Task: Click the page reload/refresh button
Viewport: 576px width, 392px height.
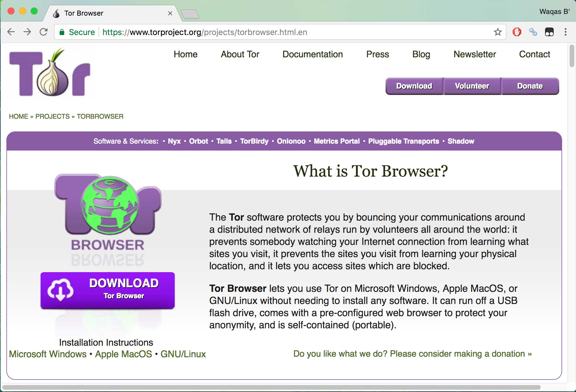Action: click(43, 32)
